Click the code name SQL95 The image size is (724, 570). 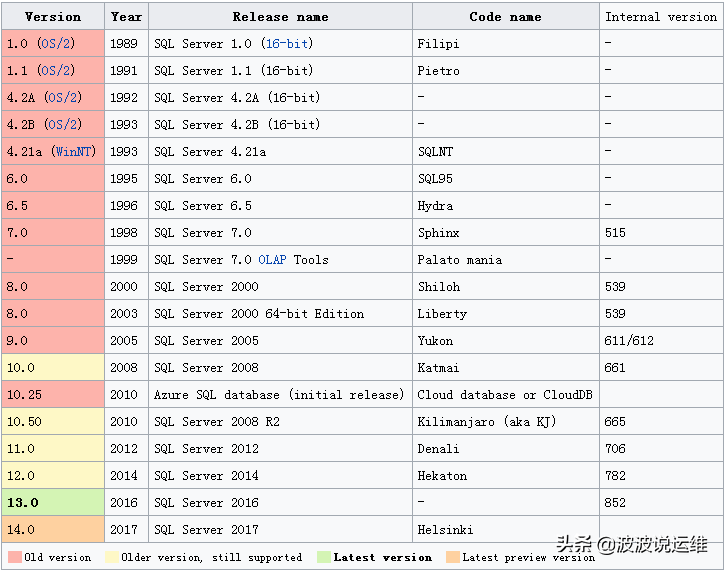click(435, 179)
